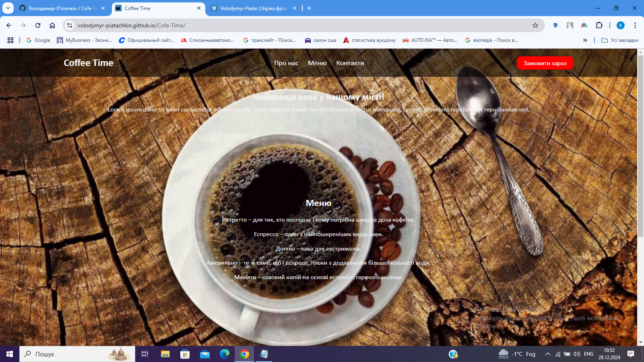View site information icon in address bar
The width and height of the screenshot is (644, 362).
(70, 25)
